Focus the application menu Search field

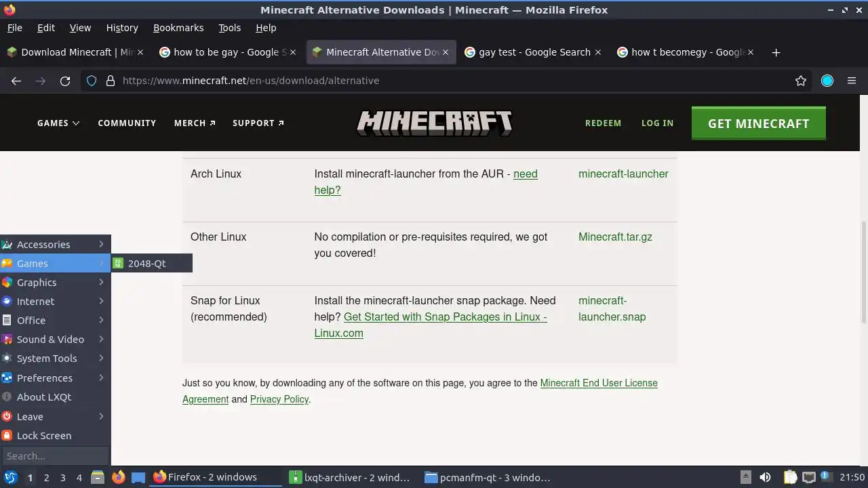pyautogui.click(x=56, y=456)
